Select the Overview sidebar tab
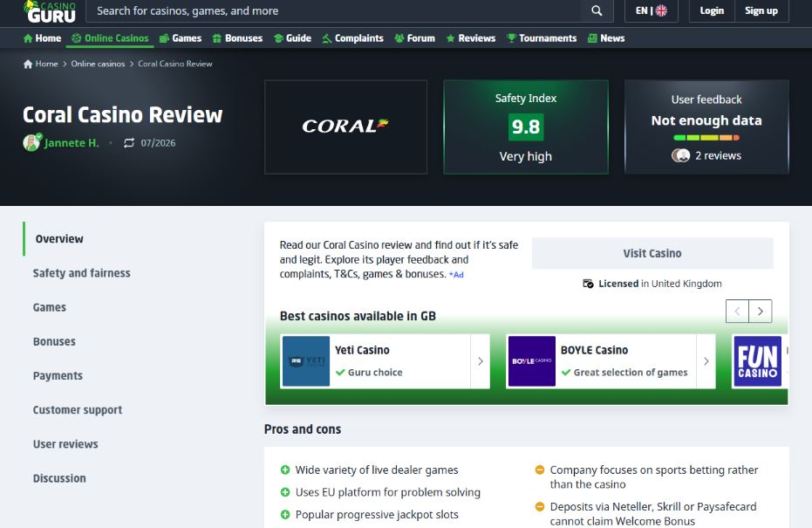 coord(59,239)
